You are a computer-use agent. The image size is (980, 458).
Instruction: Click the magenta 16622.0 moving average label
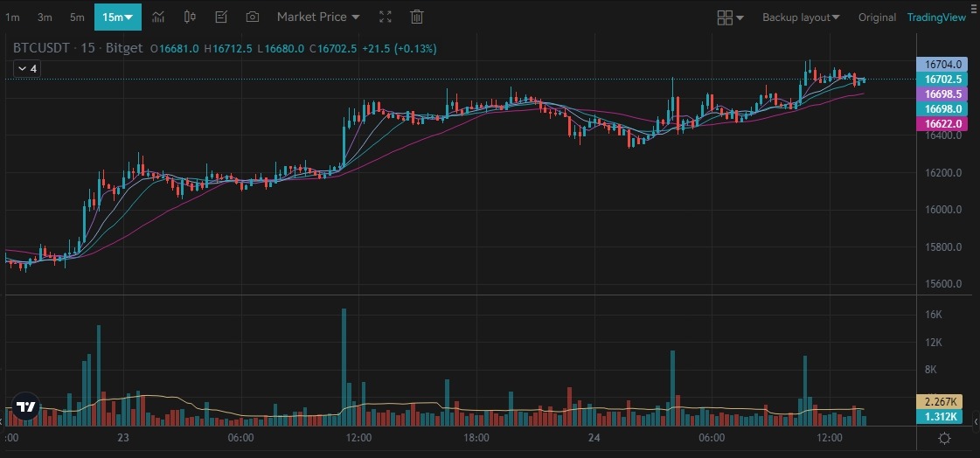click(942, 124)
